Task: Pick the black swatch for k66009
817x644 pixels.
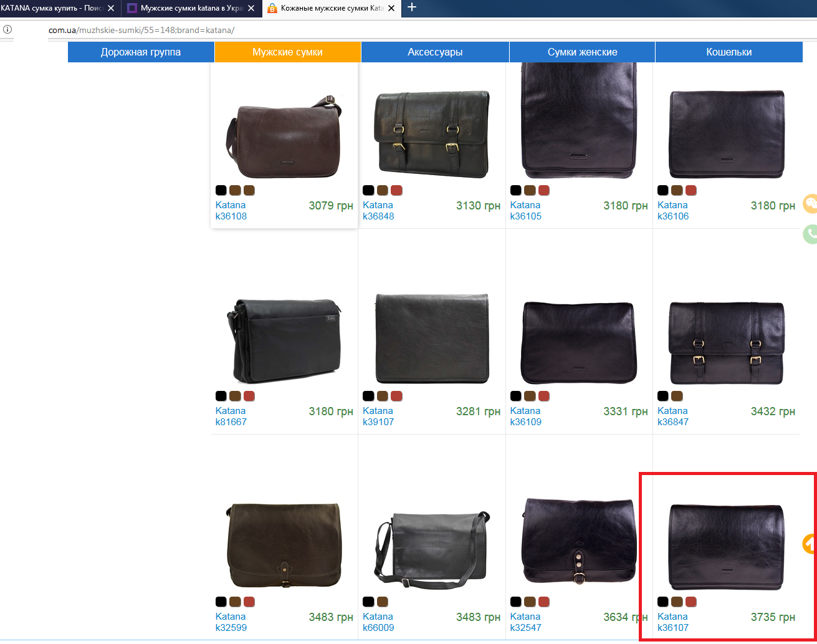Action: click(x=368, y=602)
